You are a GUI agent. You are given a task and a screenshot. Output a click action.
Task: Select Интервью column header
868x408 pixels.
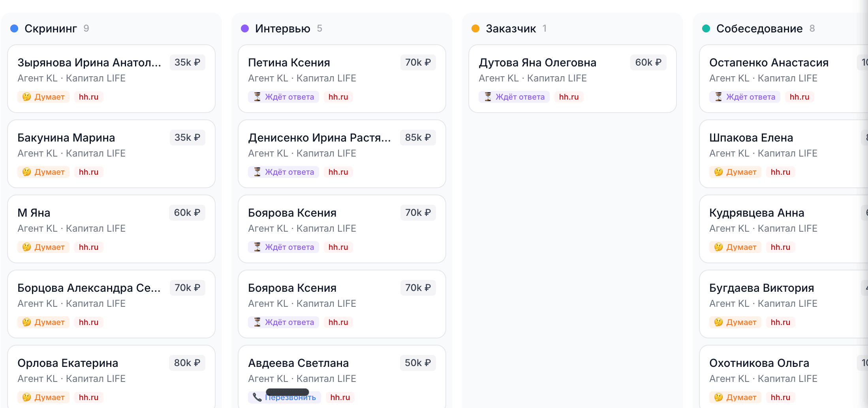pyautogui.click(x=283, y=28)
